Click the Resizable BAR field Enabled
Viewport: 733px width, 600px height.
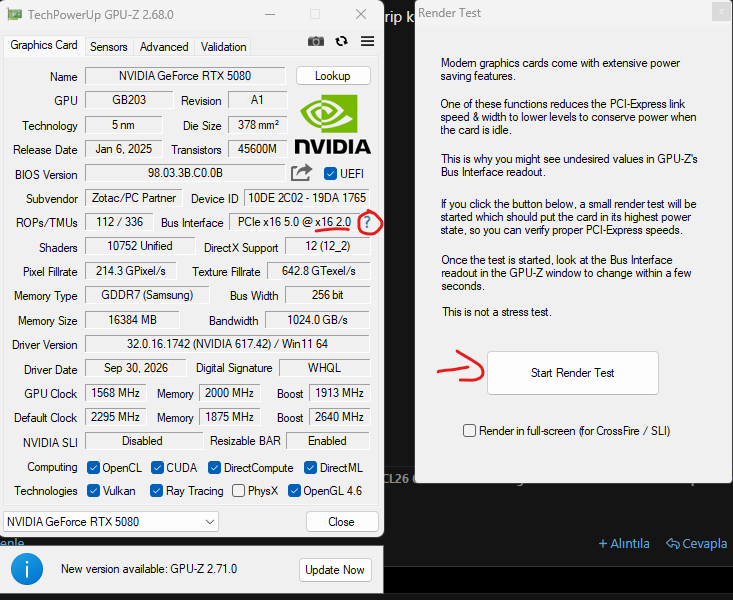click(327, 441)
